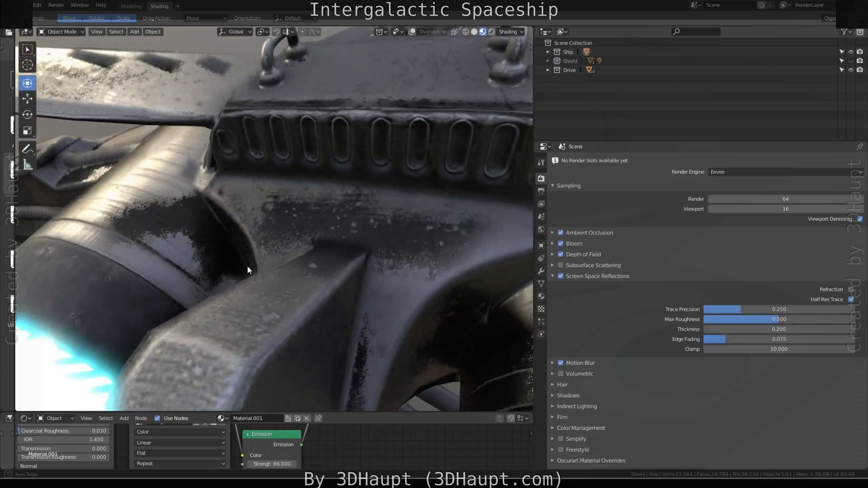Image resolution: width=868 pixels, height=488 pixels.
Task: Switch to the Modeling workspace tab
Action: (x=131, y=6)
